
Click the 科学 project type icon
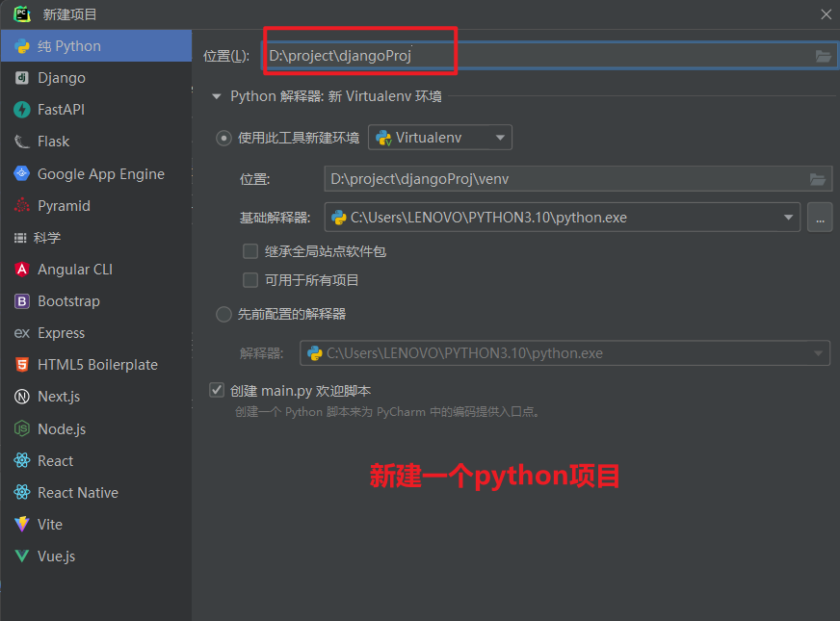[20, 238]
